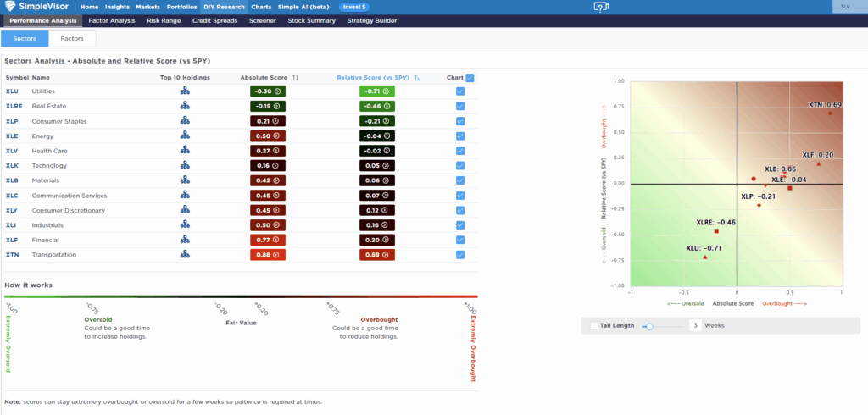This screenshot has height=415, width=868.
Task: Expand Real Estate relative score -0.46
Action: 377,106
